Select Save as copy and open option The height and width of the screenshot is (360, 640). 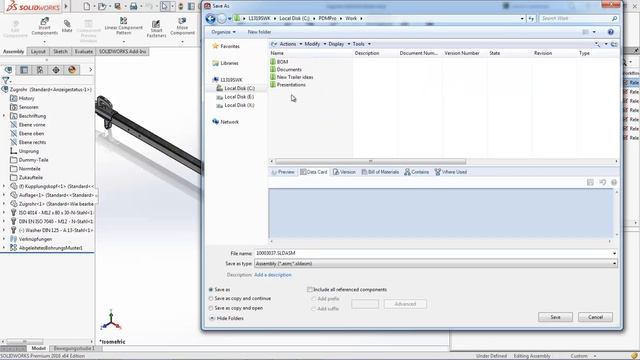click(x=211, y=308)
